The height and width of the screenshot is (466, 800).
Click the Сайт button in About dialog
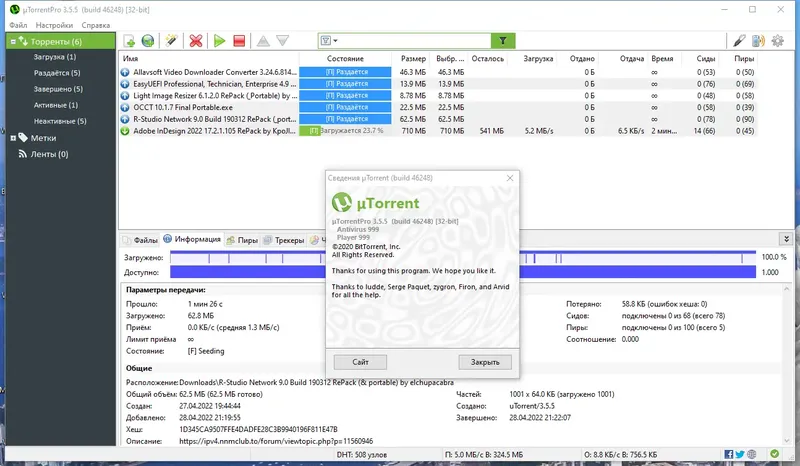coord(360,362)
